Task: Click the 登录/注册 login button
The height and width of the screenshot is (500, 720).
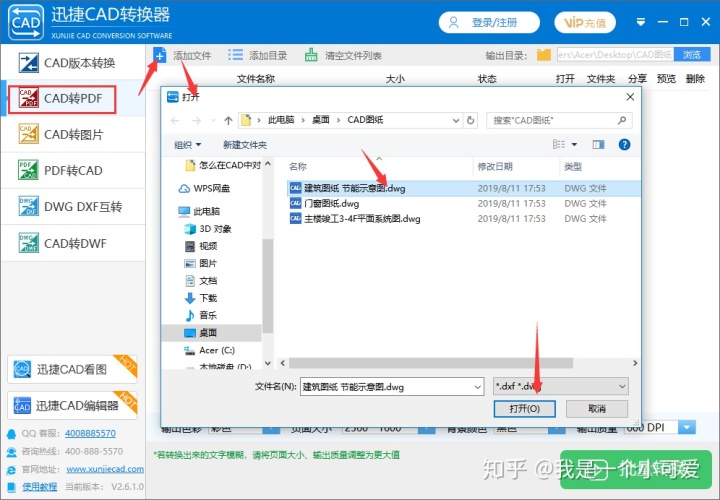Action: pyautogui.click(x=489, y=22)
